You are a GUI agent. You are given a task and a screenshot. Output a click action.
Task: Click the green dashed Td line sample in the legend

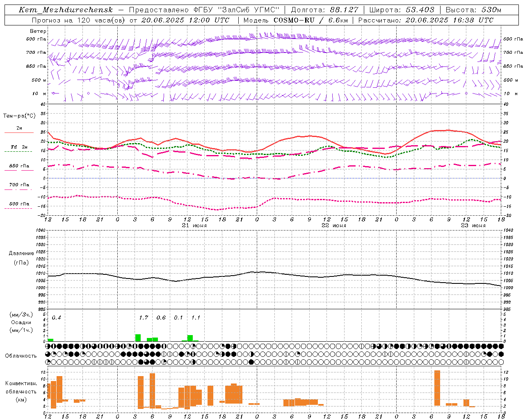click(x=19, y=152)
